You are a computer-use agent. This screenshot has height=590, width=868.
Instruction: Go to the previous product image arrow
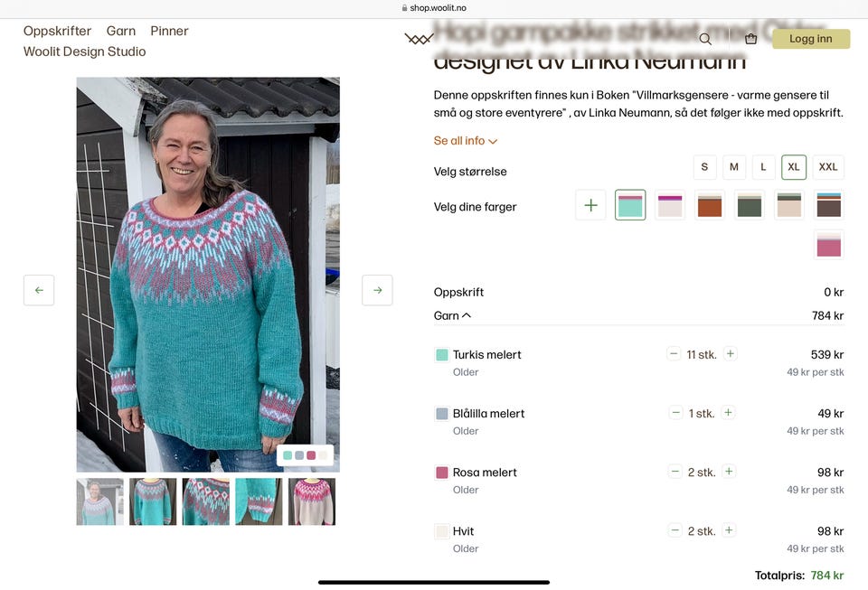point(39,290)
